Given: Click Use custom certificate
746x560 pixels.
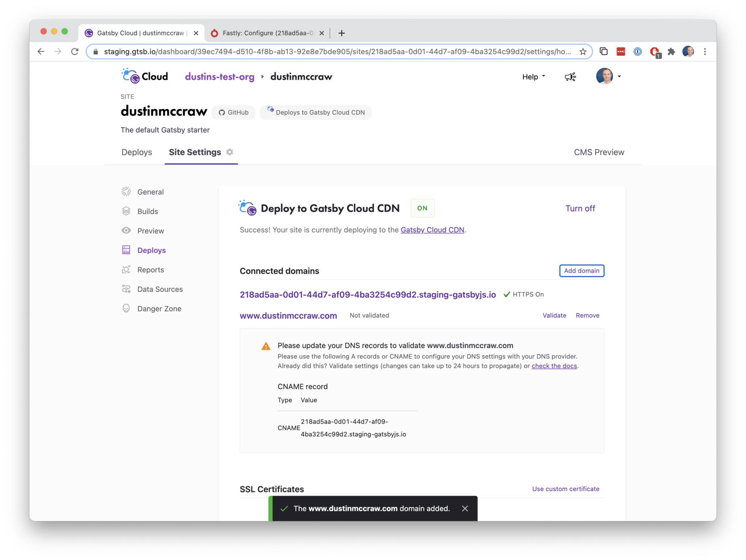Looking at the screenshot, I should [566, 489].
